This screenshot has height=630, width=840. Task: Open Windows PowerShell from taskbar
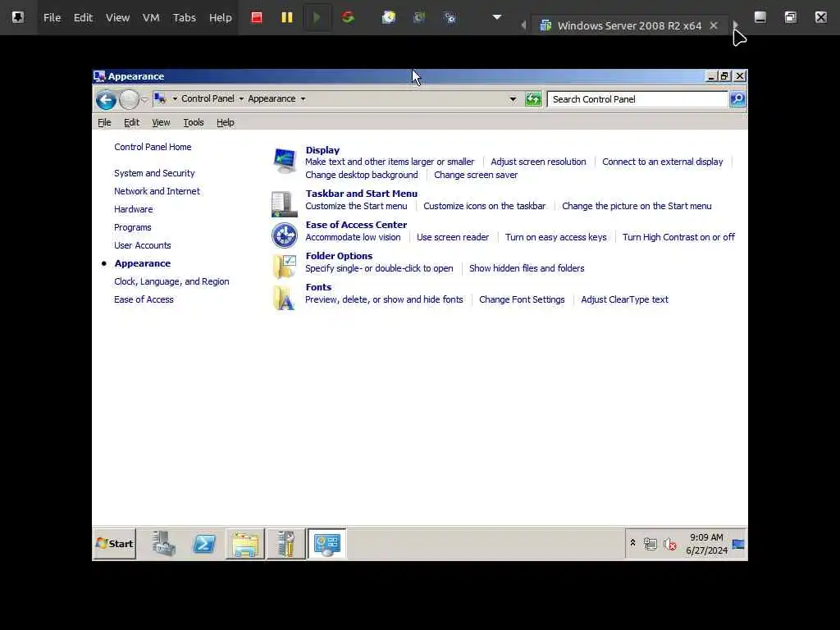click(204, 544)
